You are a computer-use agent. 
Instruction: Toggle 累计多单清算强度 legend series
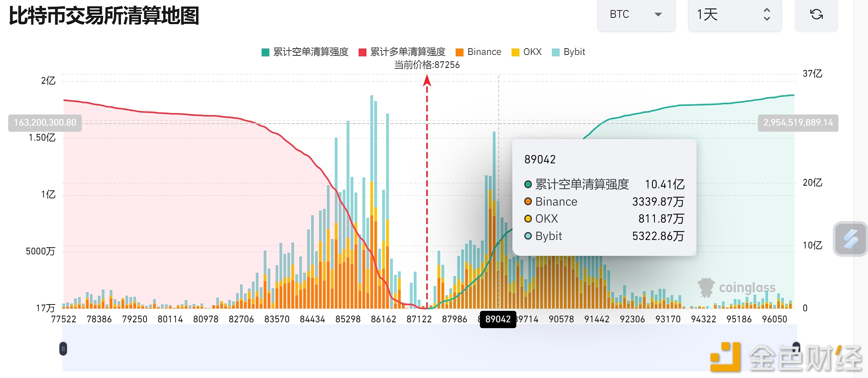pos(402,52)
